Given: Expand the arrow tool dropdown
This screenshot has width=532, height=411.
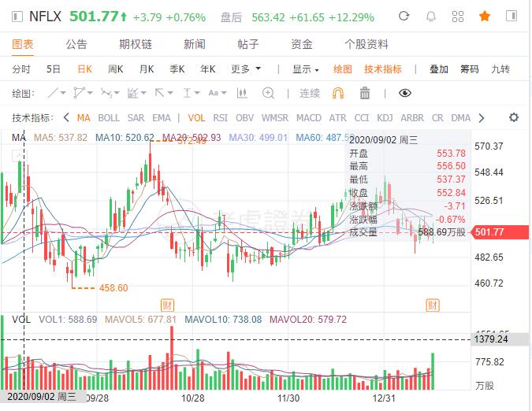Looking at the screenshot, I should click(170, 93).
